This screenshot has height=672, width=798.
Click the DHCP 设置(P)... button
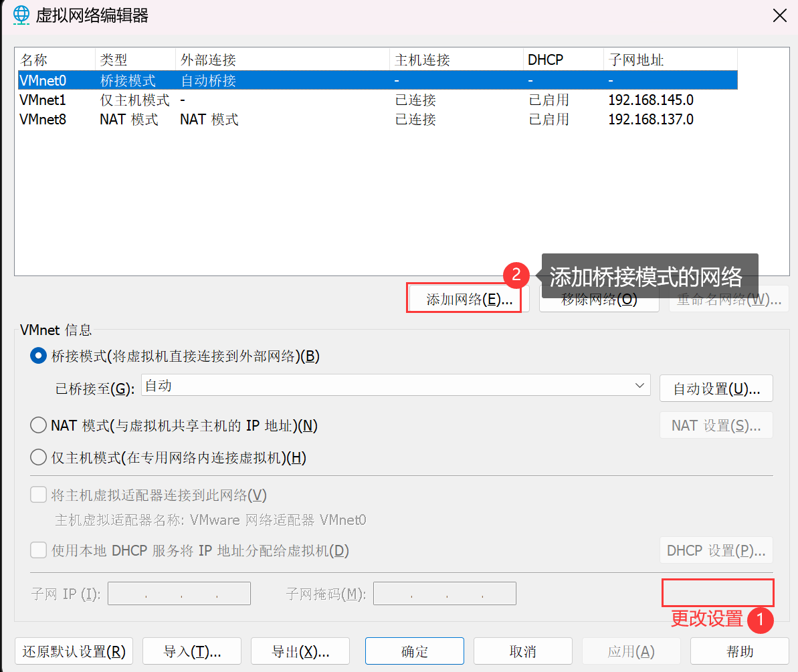point(716,550)
